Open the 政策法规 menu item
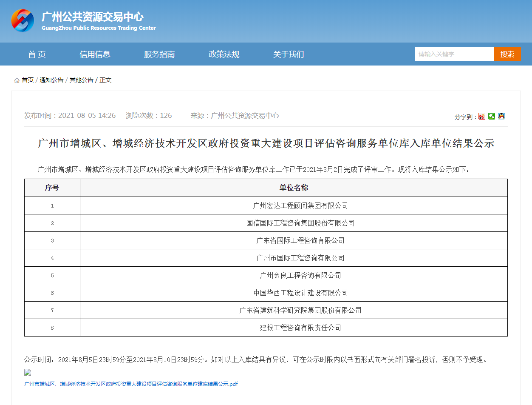The height and width of the screenshot is (405, 532). pos(224,54)
